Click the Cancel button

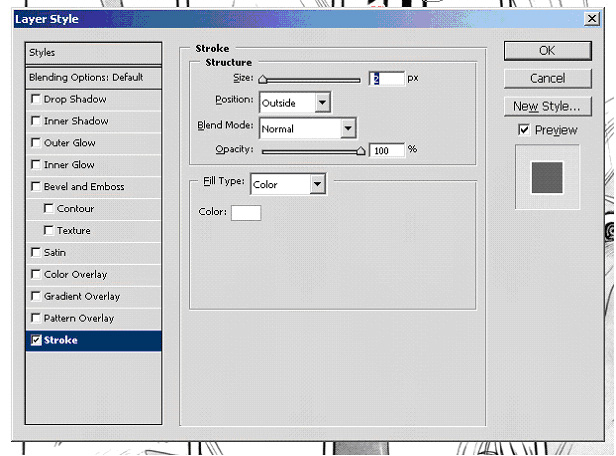tap(547, 78)
